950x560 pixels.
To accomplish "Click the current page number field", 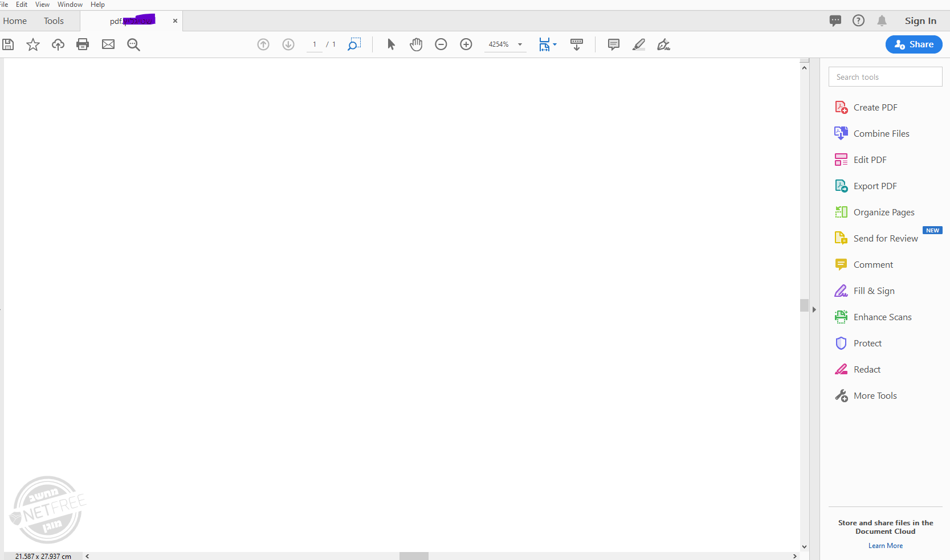I will click(x=315, y=44).
